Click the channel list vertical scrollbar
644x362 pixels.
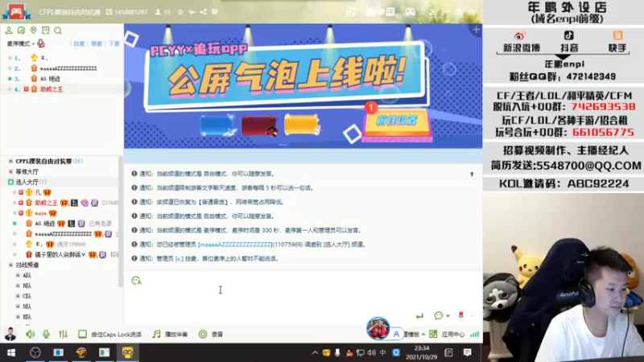(x=120, y=222)
